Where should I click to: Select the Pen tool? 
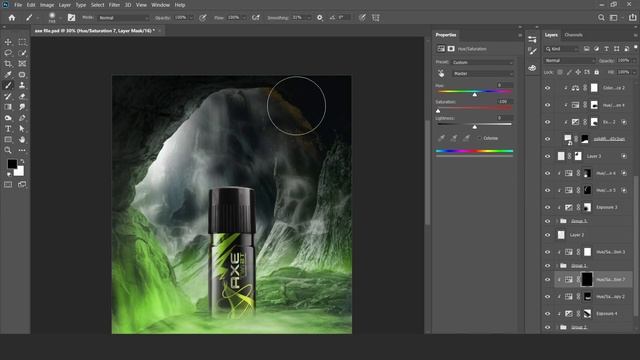pos(22,118)
